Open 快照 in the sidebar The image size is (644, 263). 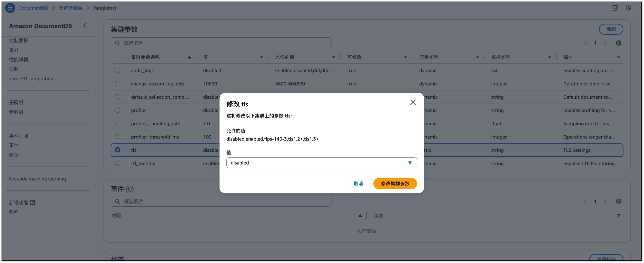14,69
